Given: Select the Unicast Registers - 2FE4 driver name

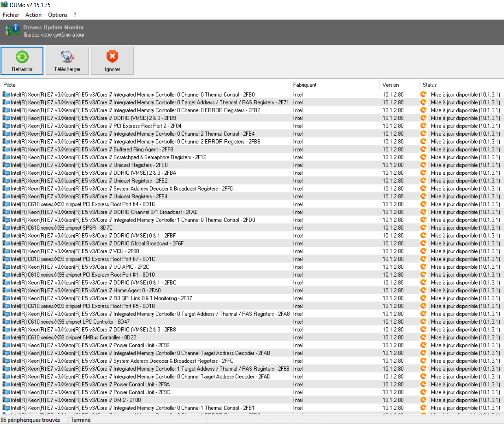Looking at the screenshot, I should pyautogui.click(x=89, y=197).
